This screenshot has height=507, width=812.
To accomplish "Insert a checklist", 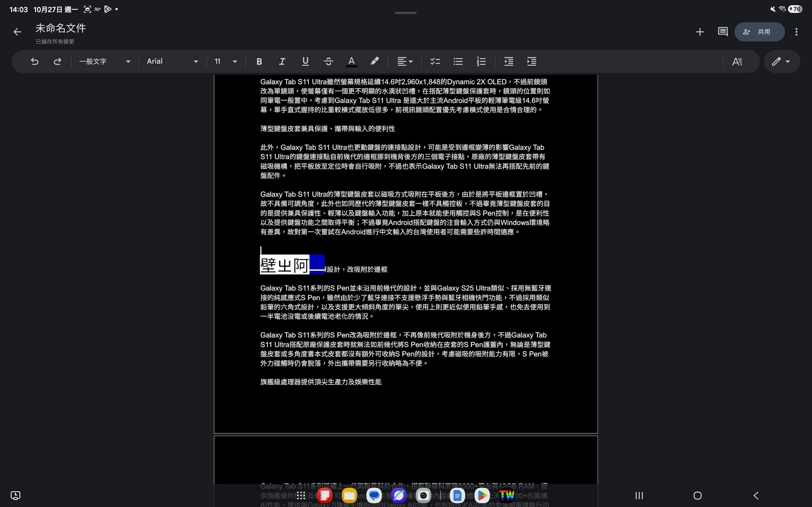I will [x=435, y=61].
